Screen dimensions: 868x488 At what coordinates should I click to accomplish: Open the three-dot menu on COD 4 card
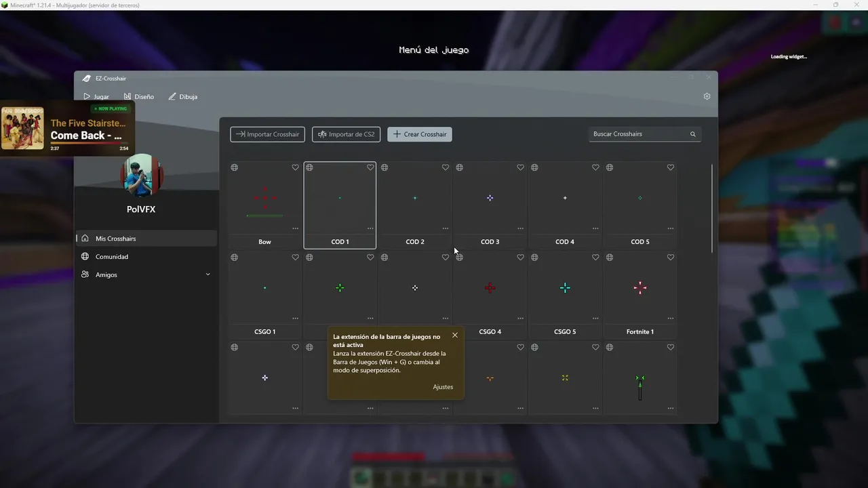coord(595,228)
